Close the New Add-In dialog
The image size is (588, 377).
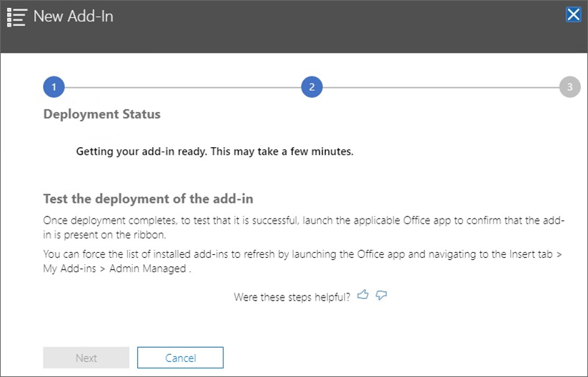click(x=573, y=14)
